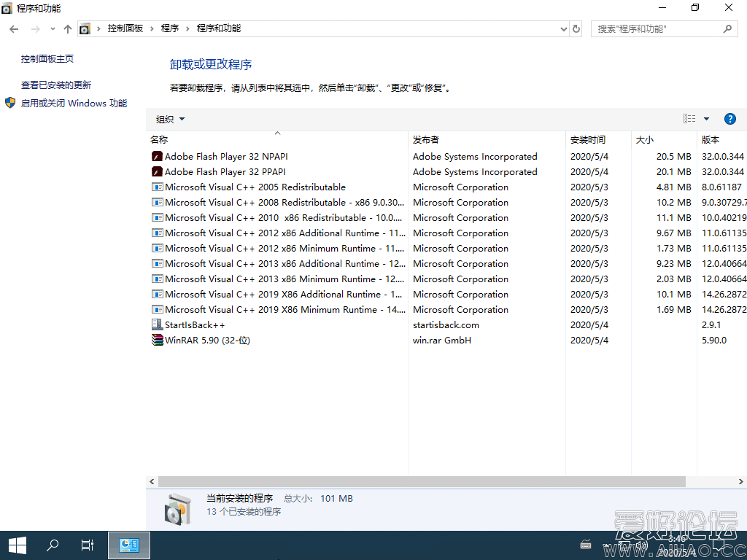The height and width of the screenshot is (560, 747).
Task: Open Adobe Flash Player 32 NPAPI entry icon
Action: 156,156
